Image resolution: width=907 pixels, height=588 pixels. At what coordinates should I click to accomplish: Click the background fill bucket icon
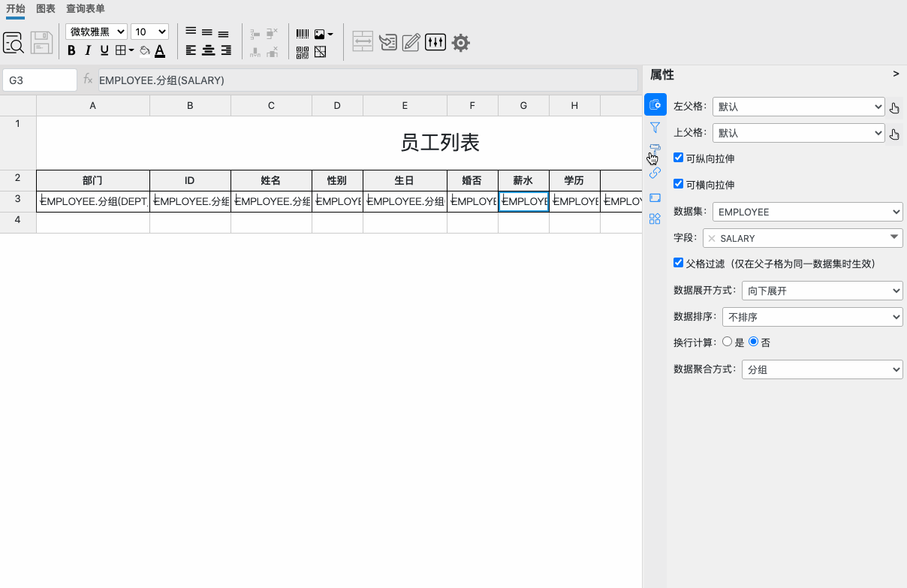pyautogui.click(x=144, y=51)
